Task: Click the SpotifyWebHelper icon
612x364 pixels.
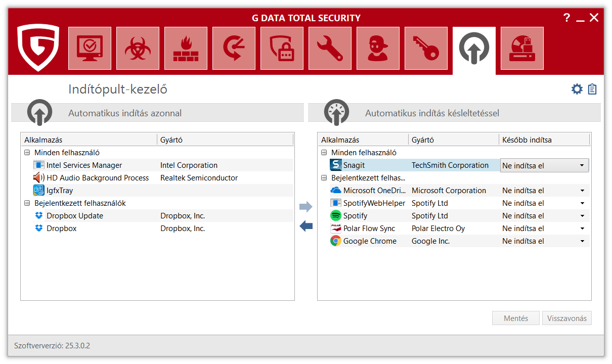Action: pyautogui.click(x=336, y=203)
